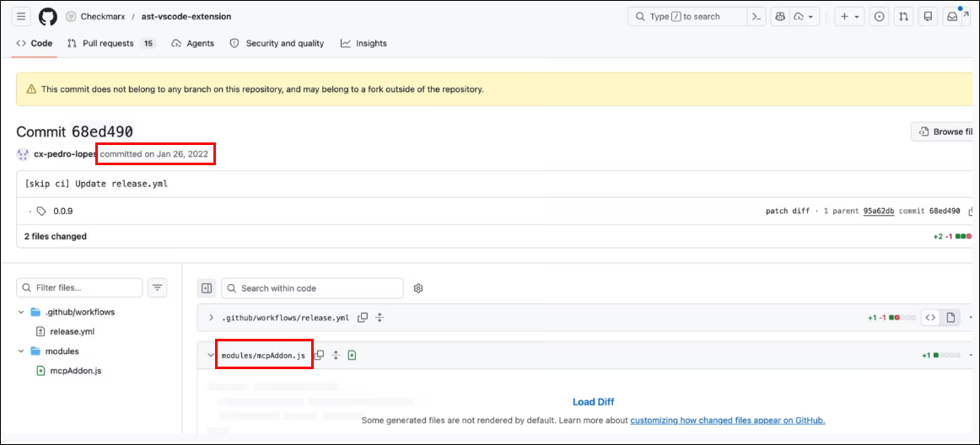Open the patch link
The width and height of the screenshot is (980, 445).
[776, 212]
